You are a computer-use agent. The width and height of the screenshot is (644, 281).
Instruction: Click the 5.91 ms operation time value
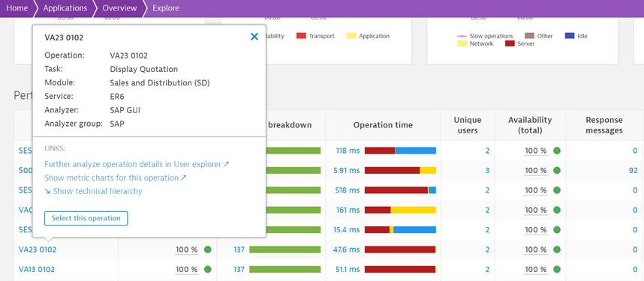tap(346, 170)
